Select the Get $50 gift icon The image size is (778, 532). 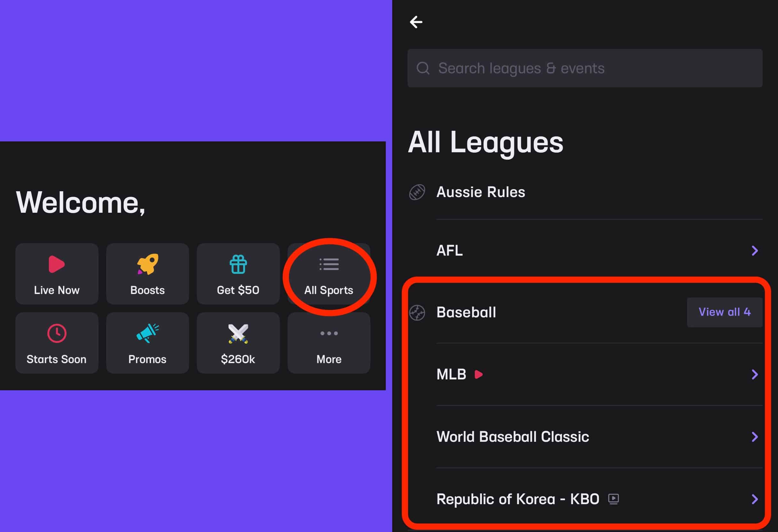(x=238, y=264)
